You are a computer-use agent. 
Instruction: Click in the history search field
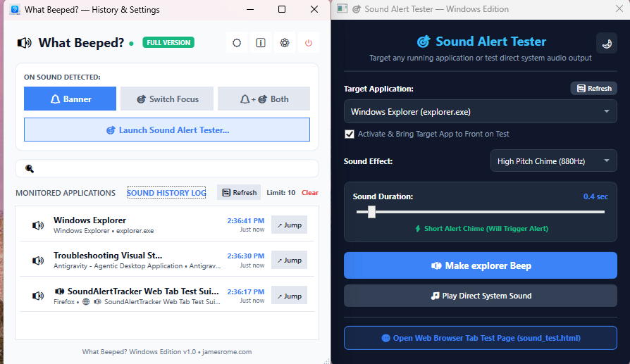tap(167, 168)
